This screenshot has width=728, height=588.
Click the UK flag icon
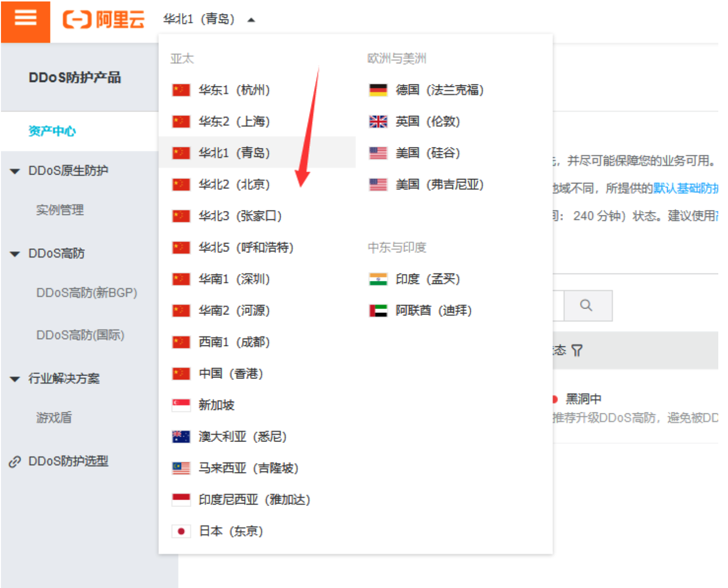378,122
